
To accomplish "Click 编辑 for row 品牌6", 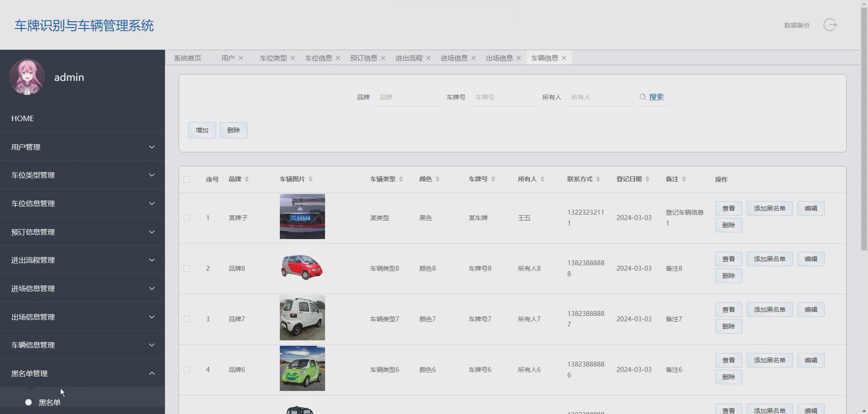I will [811, 360].
